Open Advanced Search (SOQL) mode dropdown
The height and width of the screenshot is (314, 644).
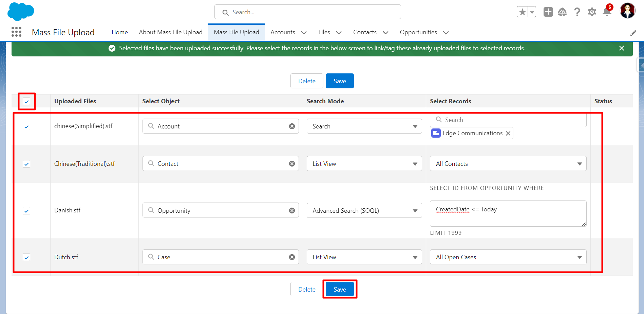pyautogui.click(x=364, y=211)
